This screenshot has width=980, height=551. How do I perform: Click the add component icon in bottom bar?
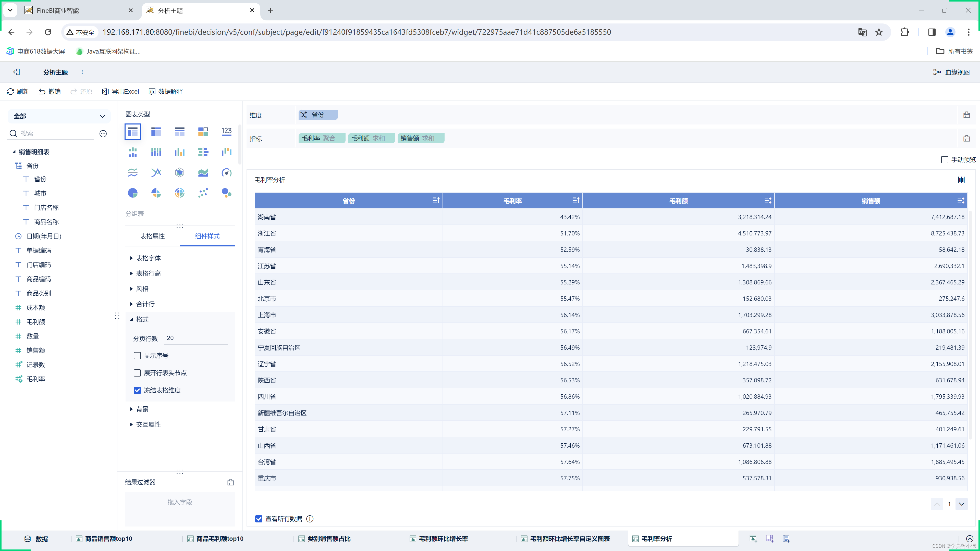(x=753, y=539)
